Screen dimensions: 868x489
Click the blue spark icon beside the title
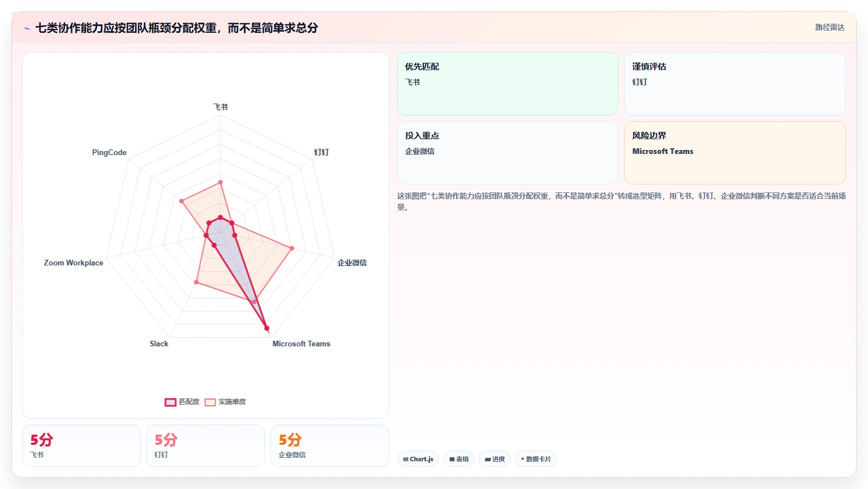[x=27, y=28]
